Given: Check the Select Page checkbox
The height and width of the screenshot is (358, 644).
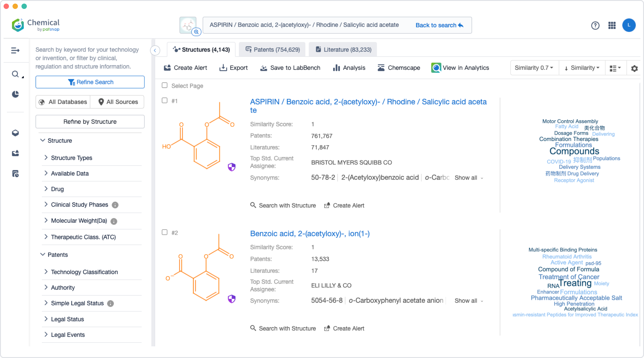Looking at the screenshot, I should (x=165, y=85).
